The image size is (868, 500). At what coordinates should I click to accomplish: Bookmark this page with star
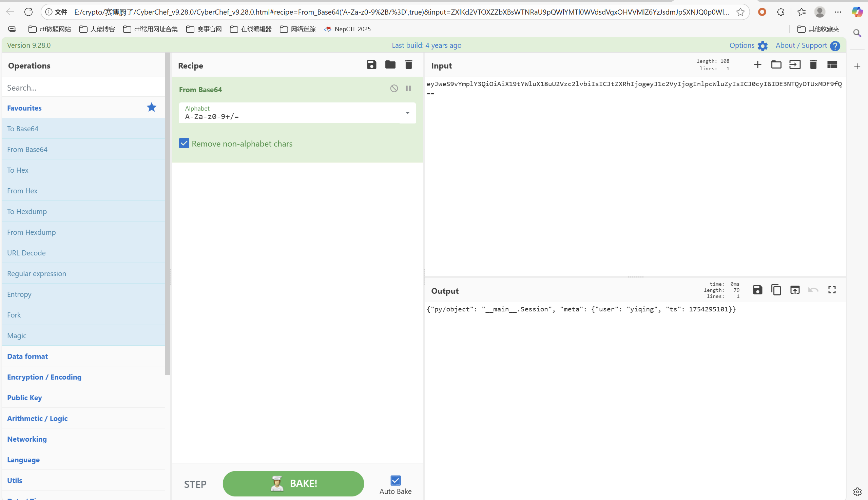click(x=740, y=12)
